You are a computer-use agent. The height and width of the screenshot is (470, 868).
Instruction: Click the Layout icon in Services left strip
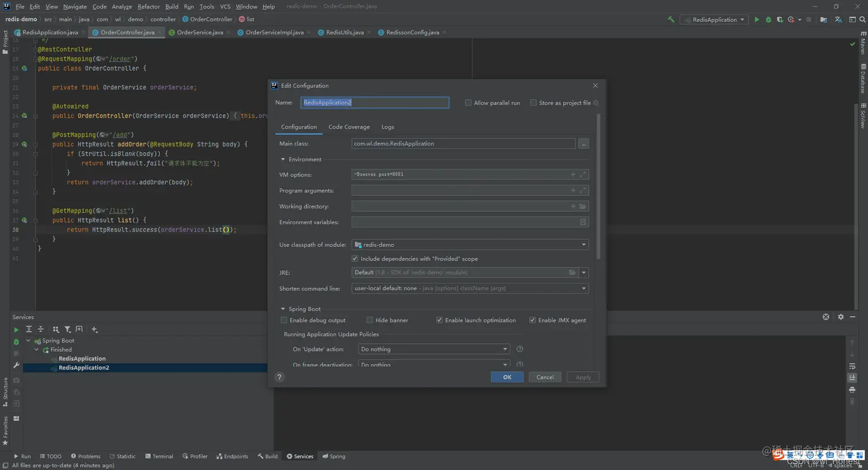click(x=16, y=418)
